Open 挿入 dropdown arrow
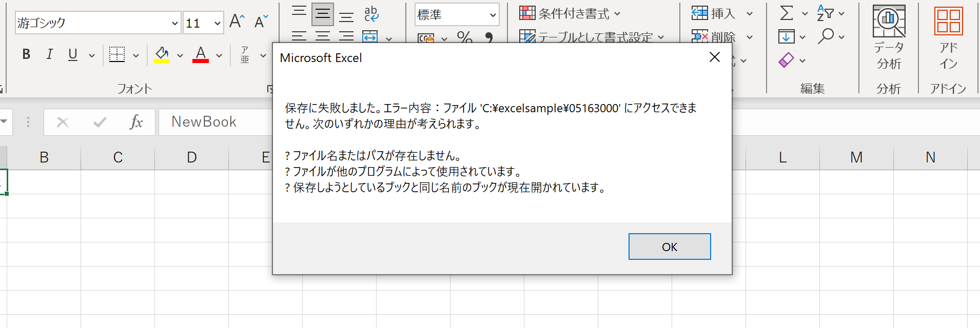980x328 pixels. pyautogui.click(x=750, y=14)
